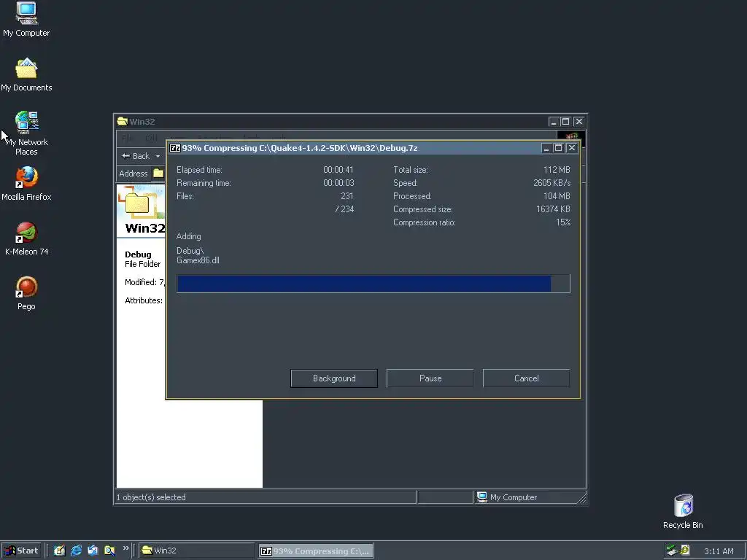Click the 3:11 AM system clock
Screen dimensions: 747x560
[x=719, y=551]
